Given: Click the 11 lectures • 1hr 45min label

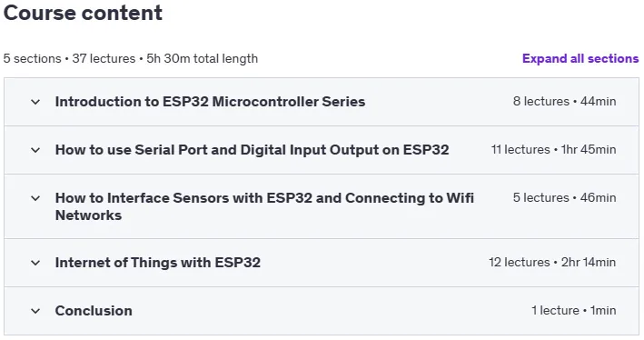Looking at the screenshot, I should pyautogui.click(x=553, y=150).
